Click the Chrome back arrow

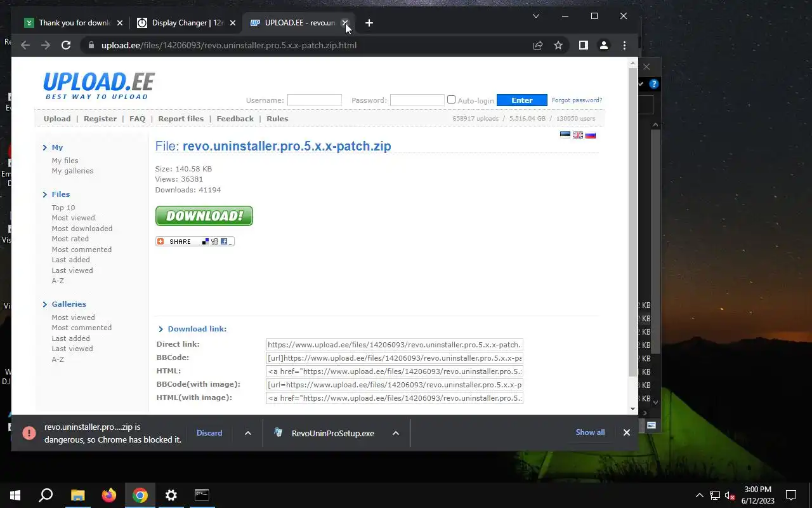tap(25, 45)
